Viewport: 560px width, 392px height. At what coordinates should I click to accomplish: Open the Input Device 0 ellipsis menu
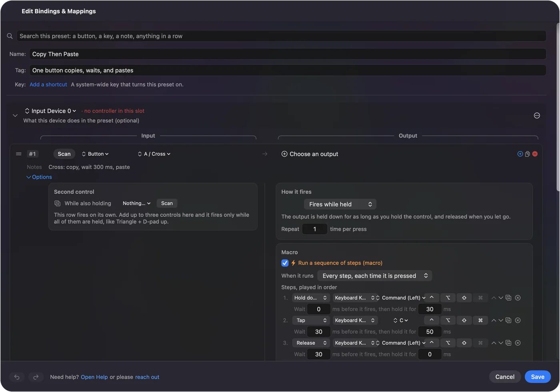(x=537, y=115)
